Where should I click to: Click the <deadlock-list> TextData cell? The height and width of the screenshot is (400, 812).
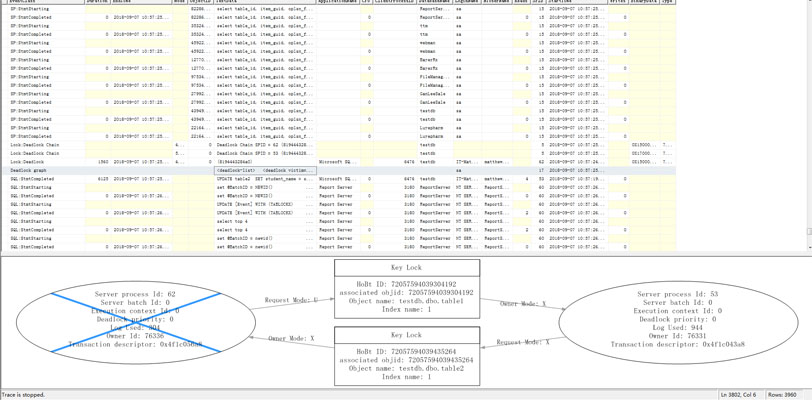(x=265, y=170)
